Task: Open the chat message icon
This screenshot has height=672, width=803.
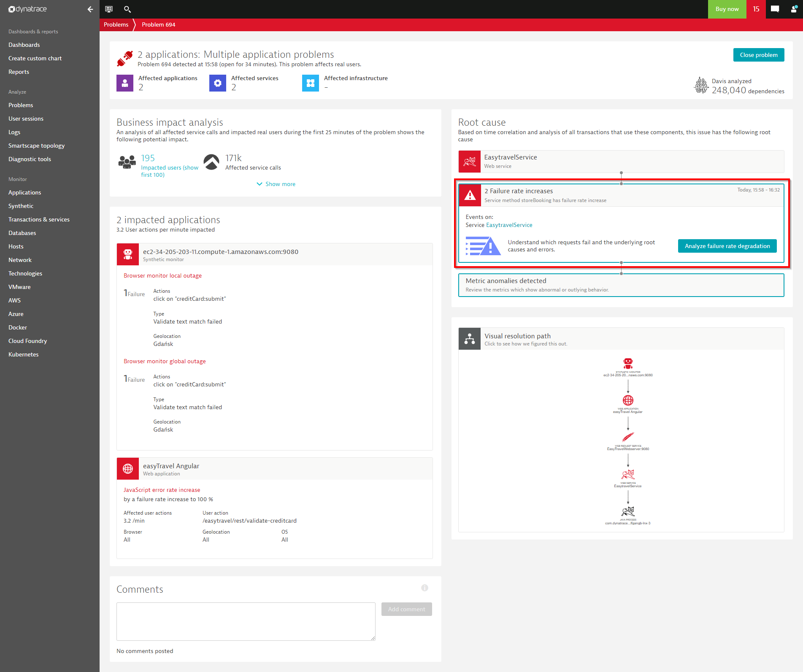Action: coord(775,9)
